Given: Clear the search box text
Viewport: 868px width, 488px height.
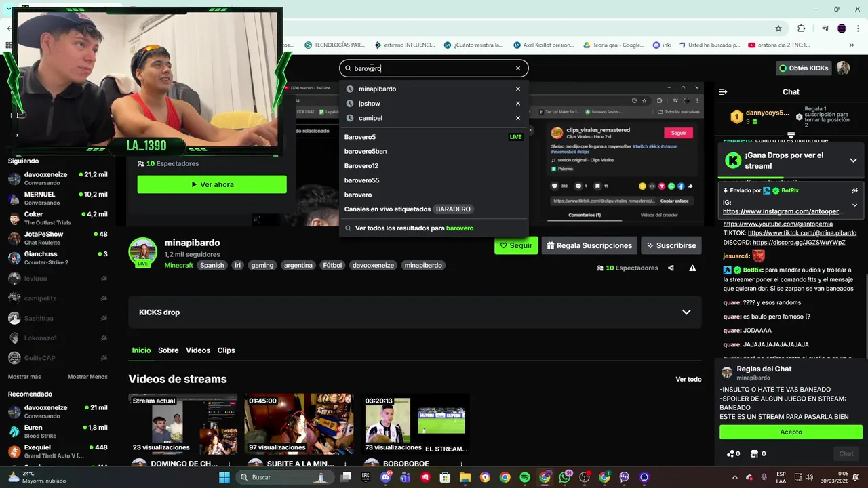Looking at the screenshot, I should pyautogui.click(x=518, y=68).
